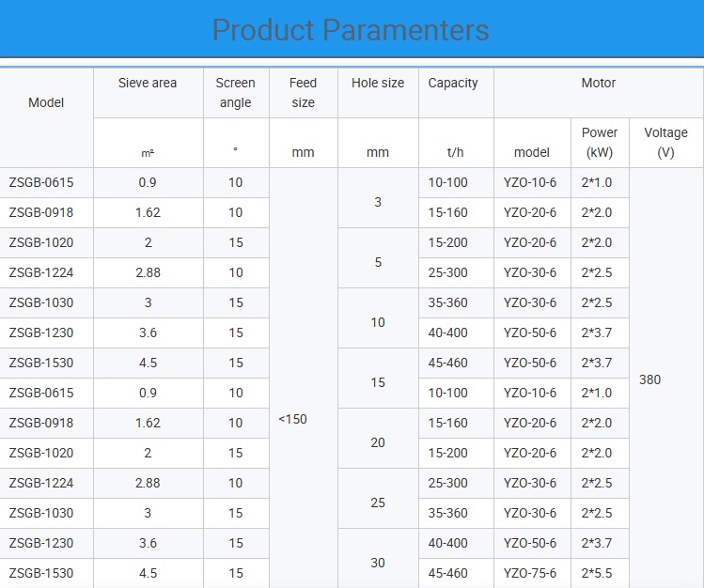
Task: Click the hole size 3 cell
Action: 378,202
